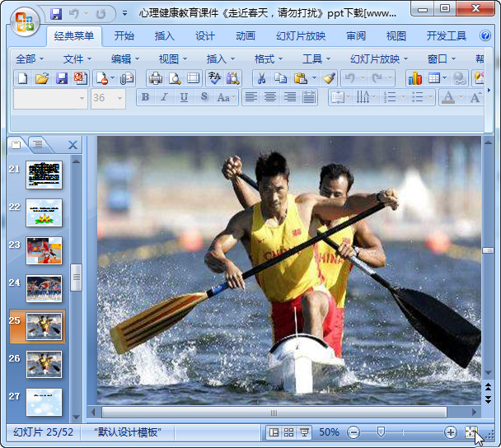Click the print icon
Viewport: 501px width, 448px height.
coord(156,78)
